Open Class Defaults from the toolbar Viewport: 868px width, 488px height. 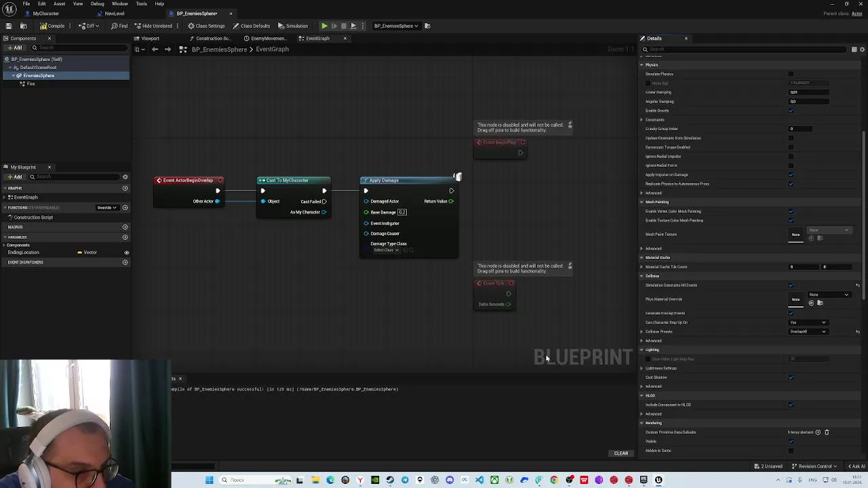[251, 26]
